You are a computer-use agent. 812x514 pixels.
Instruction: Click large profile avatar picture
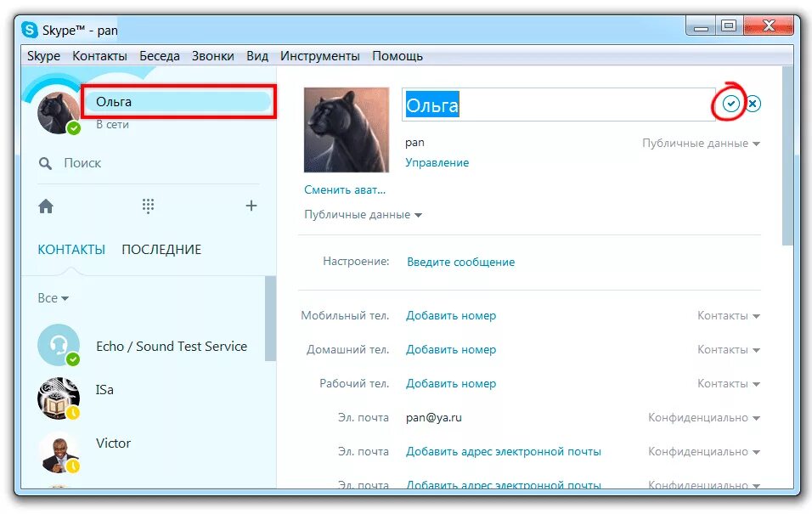pyautogui.click(x=347, y=129)
